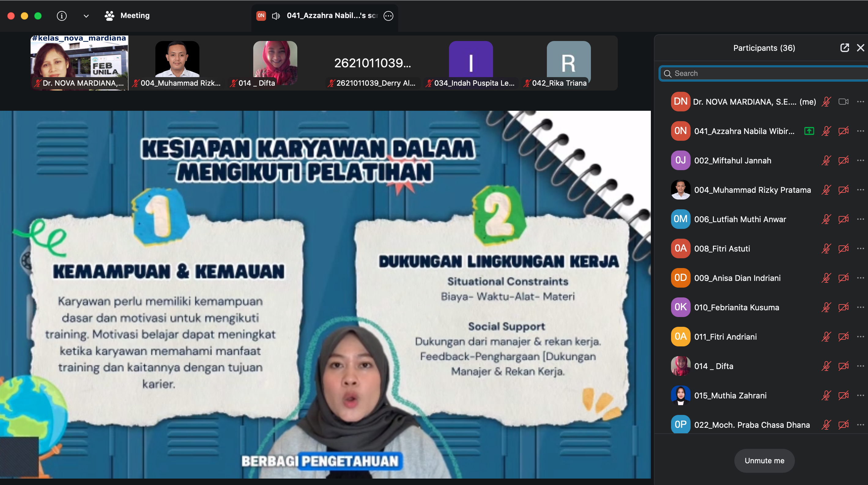This screenshot has height=485, width=868.
Task: Click the video-off icon for 004_Muhammad Rizky Pratama
Action: [844, 190]
